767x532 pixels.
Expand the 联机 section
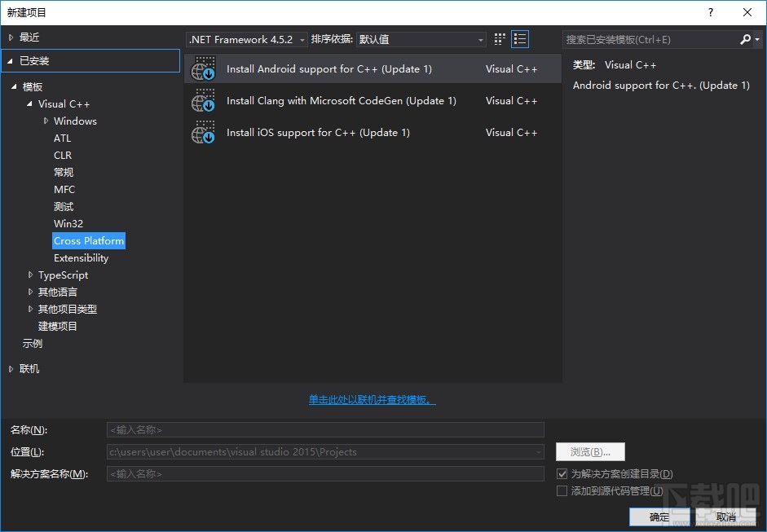11,369
